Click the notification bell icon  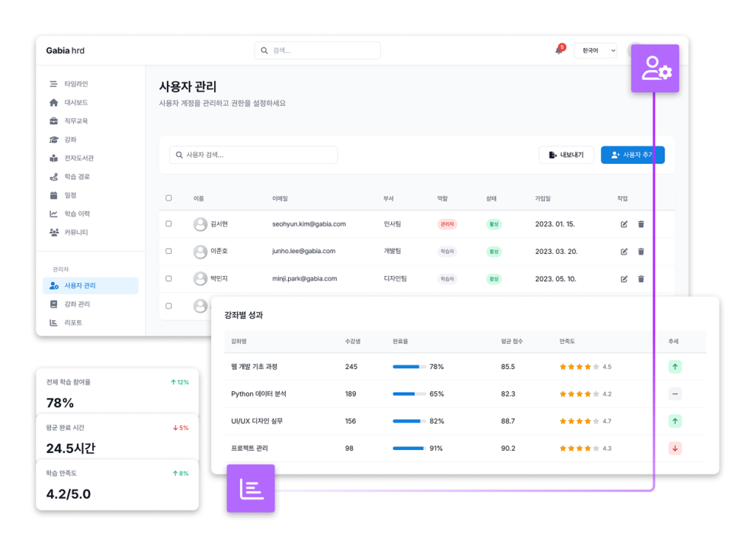click(x=559, y=50)
